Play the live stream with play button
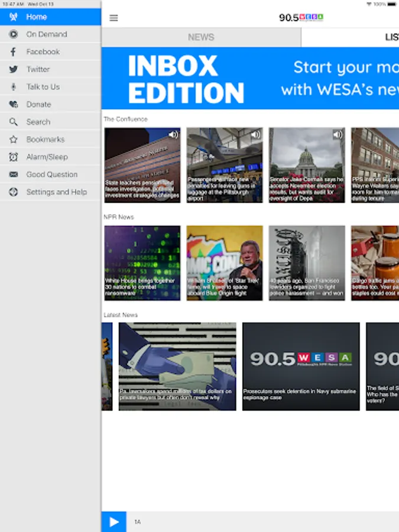The image size is (399, 532). (114, 522)
